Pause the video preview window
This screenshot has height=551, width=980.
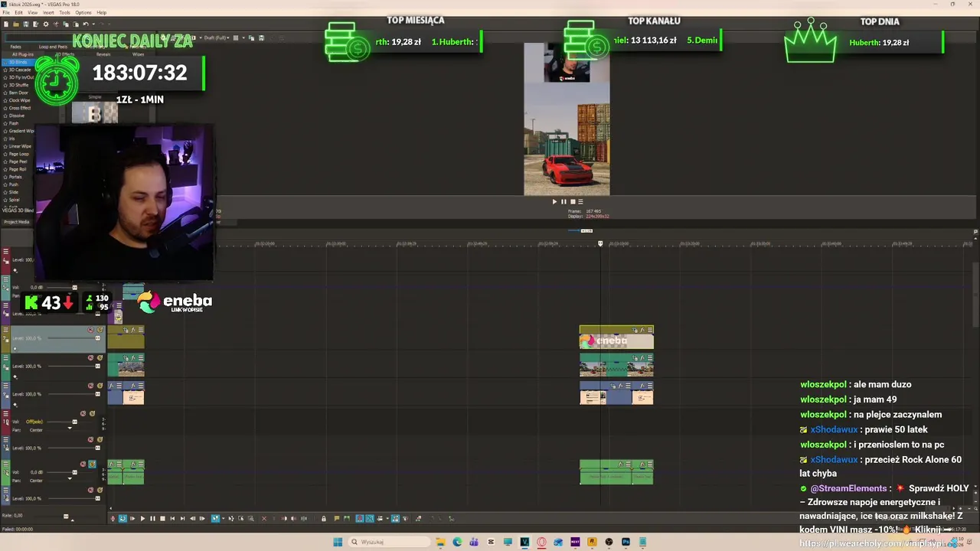563,202
